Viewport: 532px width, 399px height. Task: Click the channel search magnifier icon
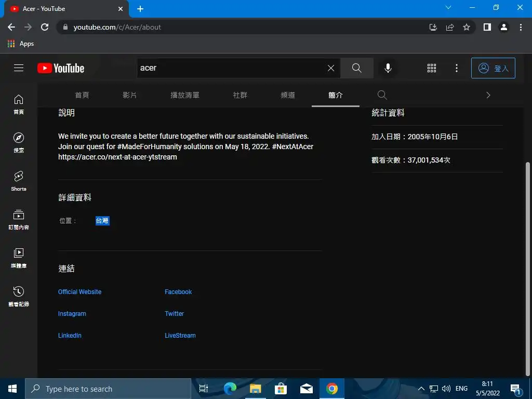tap(382, 95)
